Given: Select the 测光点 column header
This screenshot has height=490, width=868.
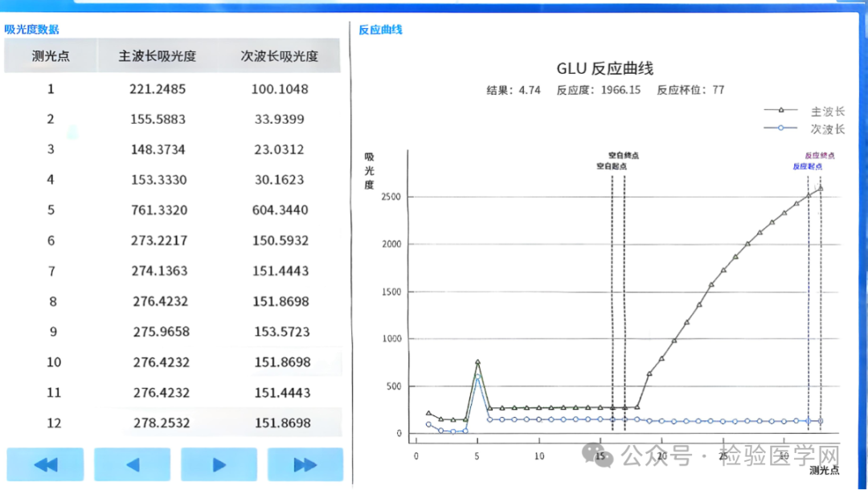Looking at the screenshot, I should (51, 56).
